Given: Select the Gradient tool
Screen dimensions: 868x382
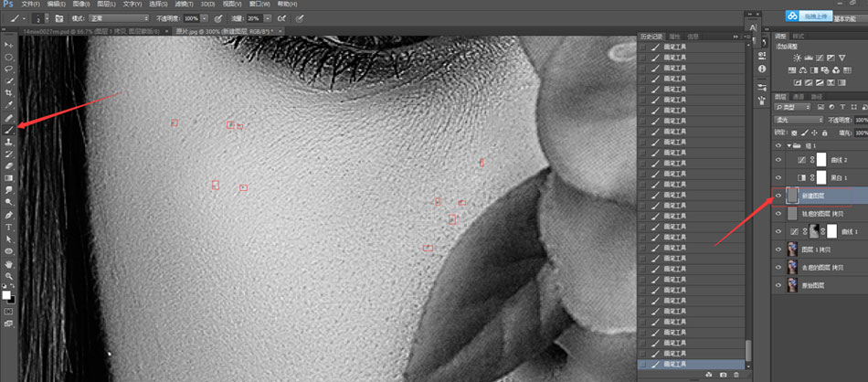Looking at the screenshot, I should [9, 177].
